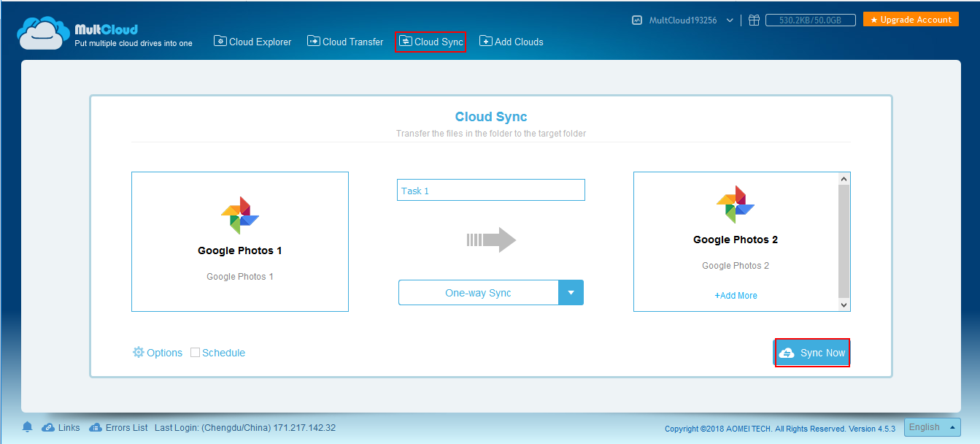Click the Upgrade Account button
This screenshot has width=980, height=444.
(911, 20)
